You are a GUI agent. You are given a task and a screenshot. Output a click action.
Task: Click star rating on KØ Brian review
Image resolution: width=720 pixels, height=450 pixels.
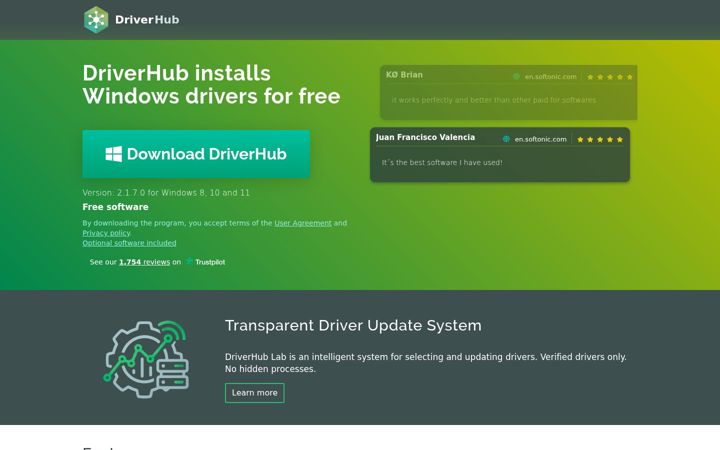pos(610,77)
